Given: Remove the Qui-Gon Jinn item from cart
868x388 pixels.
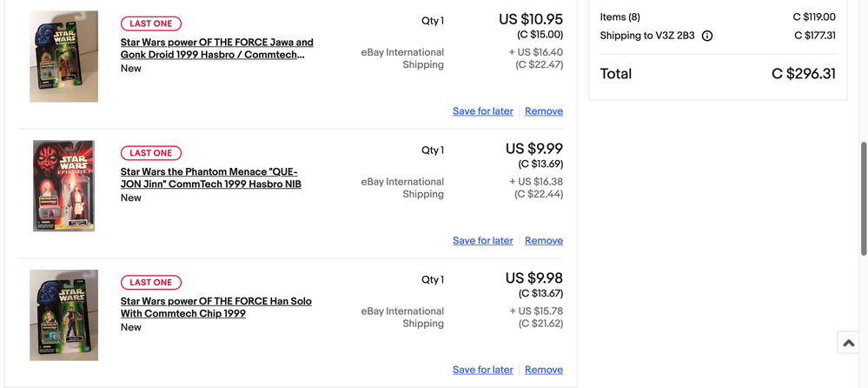Looking at the screenshot, I should point(544,241).
